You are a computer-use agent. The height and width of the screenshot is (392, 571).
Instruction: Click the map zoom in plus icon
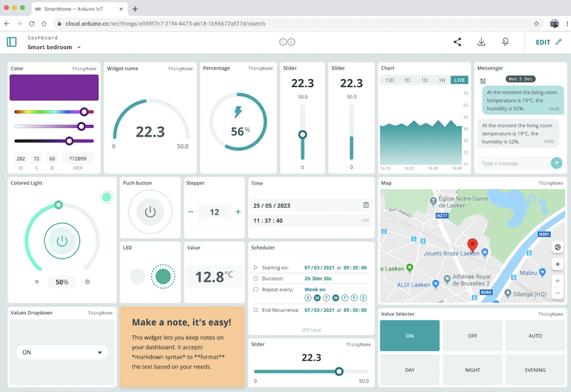(x=557, y=281)
